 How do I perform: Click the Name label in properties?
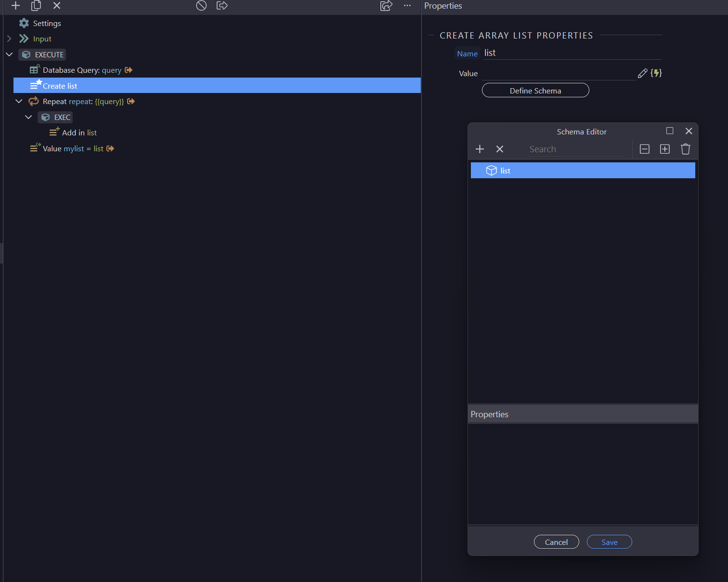[x=467, y=53]
